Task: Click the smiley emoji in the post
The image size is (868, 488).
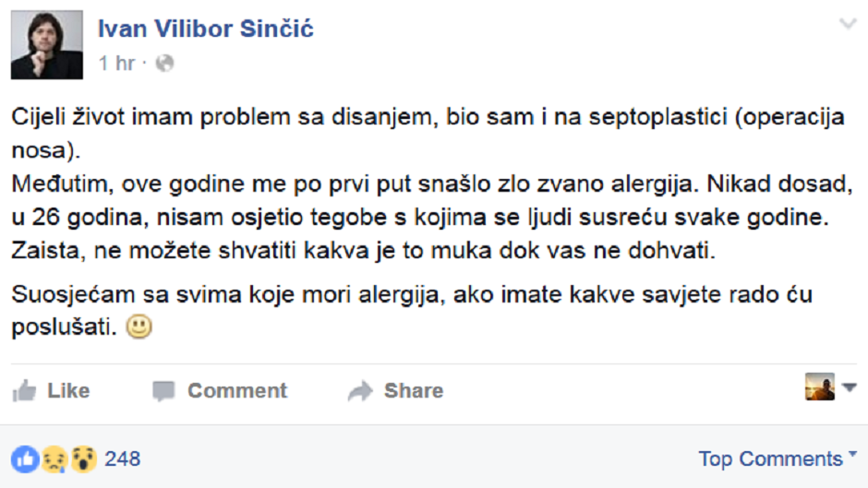Action: coord(139,327)
